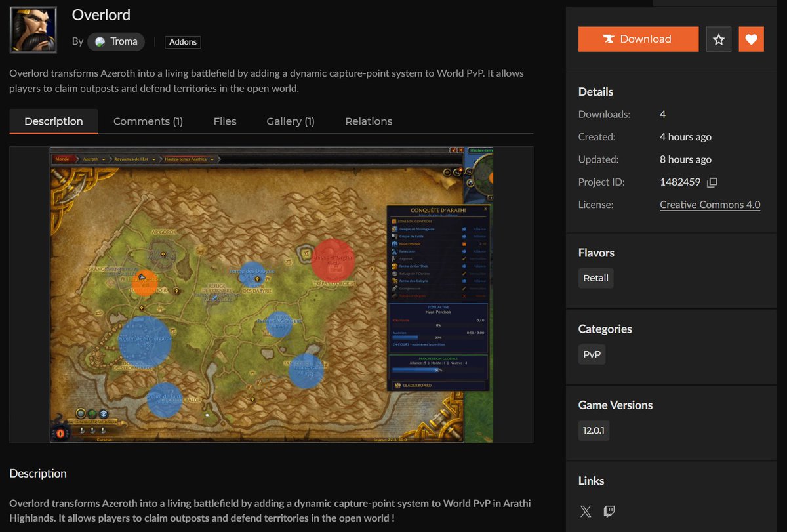This screenshot has width=787, height=532.
Task: Favorite the project with the star icon
Action: pos(719,39)
